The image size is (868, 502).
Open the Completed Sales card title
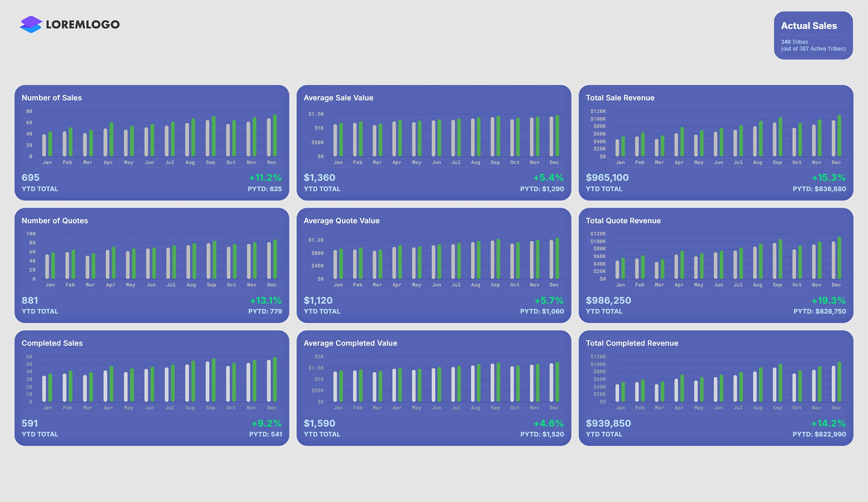pyautogui.click(x=52, y=343)
